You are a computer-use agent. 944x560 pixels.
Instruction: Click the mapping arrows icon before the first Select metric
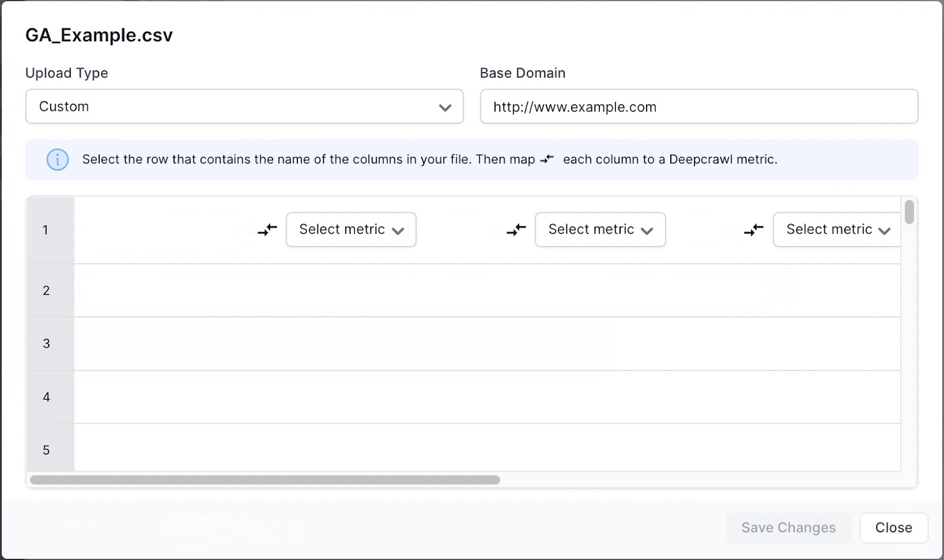tap(267, 230)
